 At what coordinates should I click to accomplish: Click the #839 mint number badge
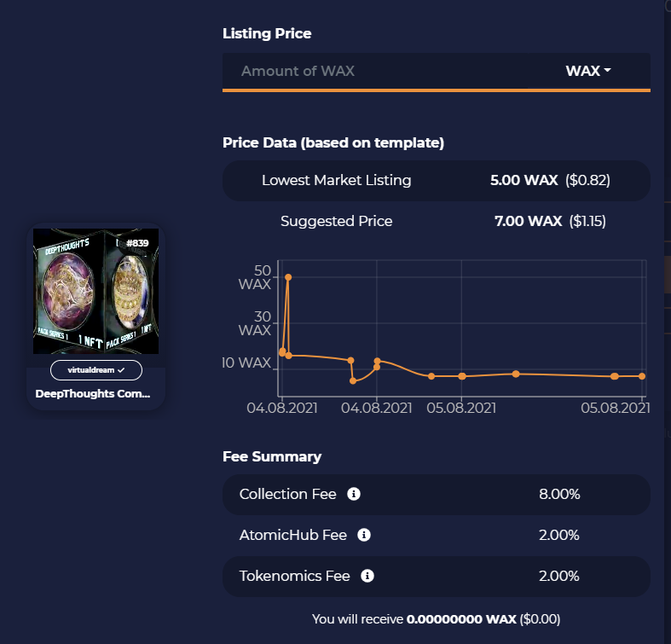pyautogui.click(x=137, y=243)
